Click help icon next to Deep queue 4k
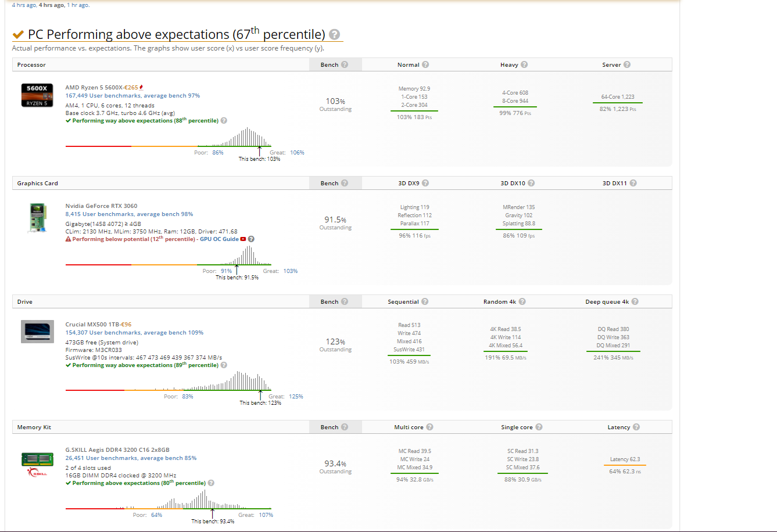The image size is (777, 532). (x=635, y=301)
